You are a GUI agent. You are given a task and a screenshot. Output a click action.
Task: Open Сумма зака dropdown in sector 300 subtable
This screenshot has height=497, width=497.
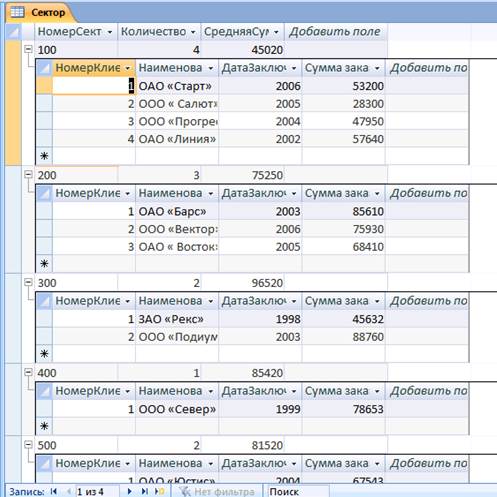pos(377,301)
